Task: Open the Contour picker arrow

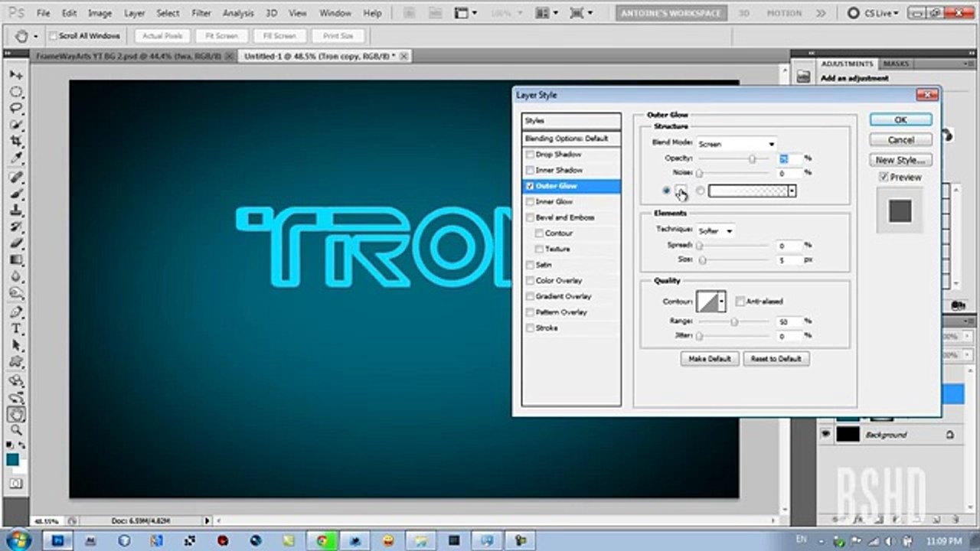Action: (x=721, y=302)
